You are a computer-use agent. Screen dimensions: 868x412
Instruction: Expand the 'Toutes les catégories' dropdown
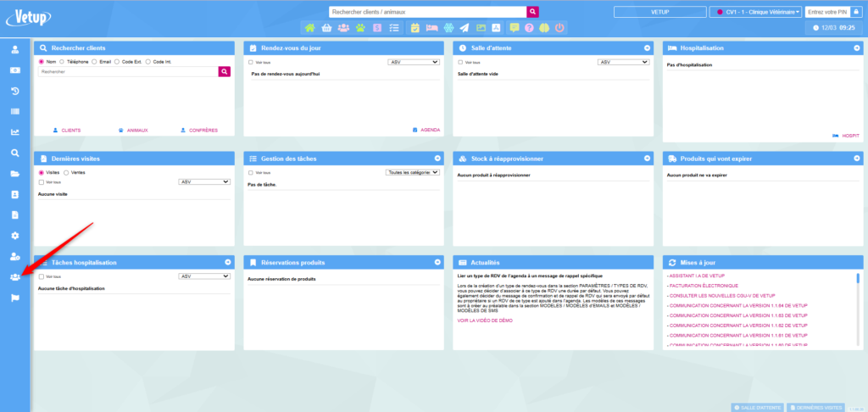412,172
